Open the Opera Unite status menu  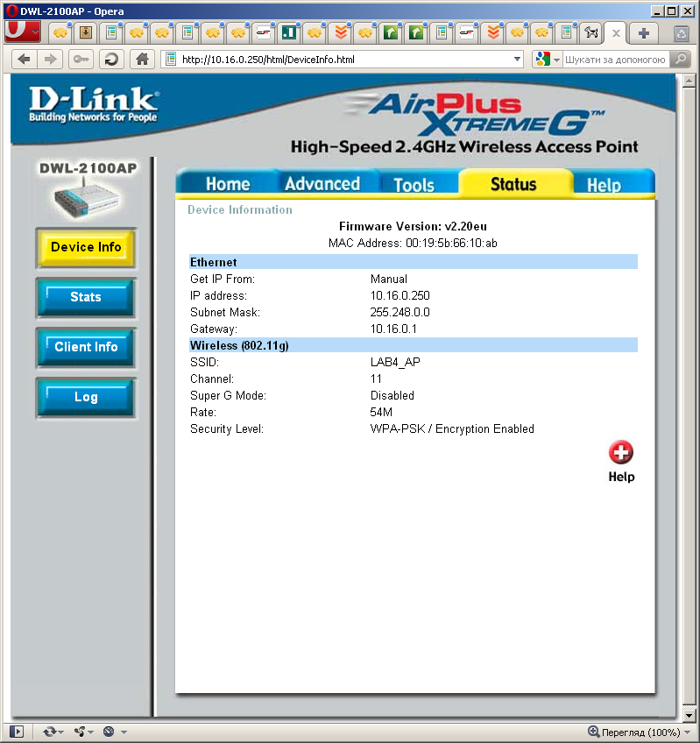point(83,732)
